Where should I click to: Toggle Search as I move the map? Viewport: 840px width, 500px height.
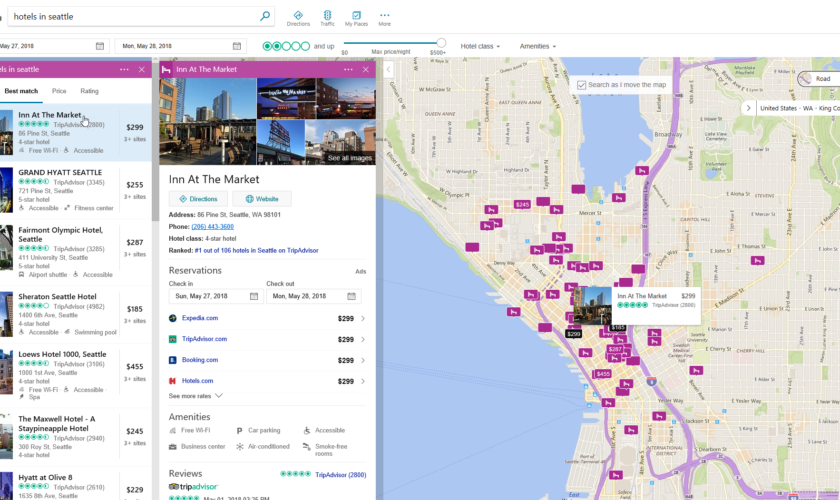(582, 85)
